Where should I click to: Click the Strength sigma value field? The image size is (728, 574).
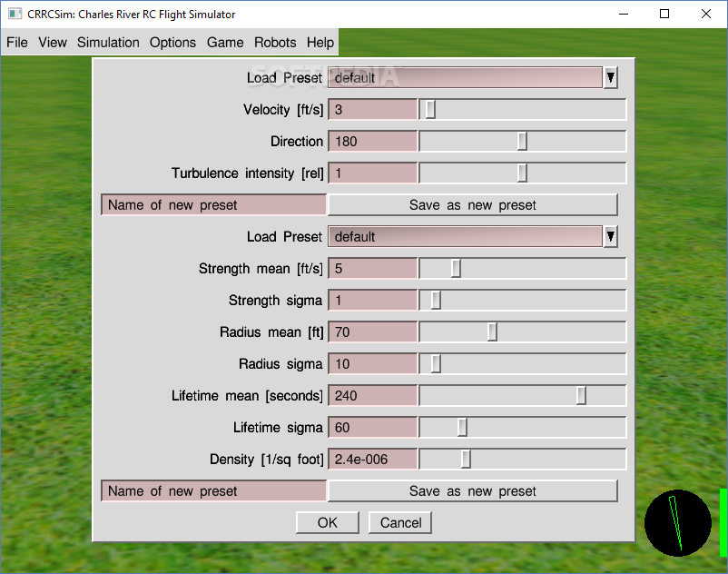click(x=373, y=300)
